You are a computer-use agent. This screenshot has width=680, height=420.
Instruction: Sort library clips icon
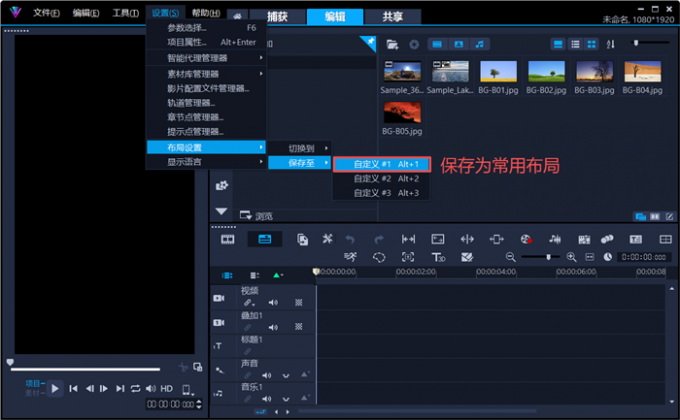tap(611, 44)
